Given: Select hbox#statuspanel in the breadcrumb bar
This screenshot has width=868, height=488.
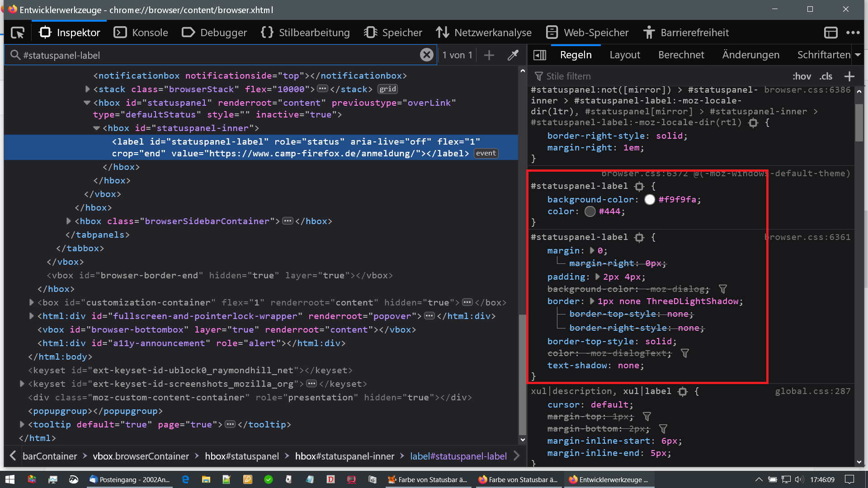Looking at the screenshot, I should coord(242,456).
